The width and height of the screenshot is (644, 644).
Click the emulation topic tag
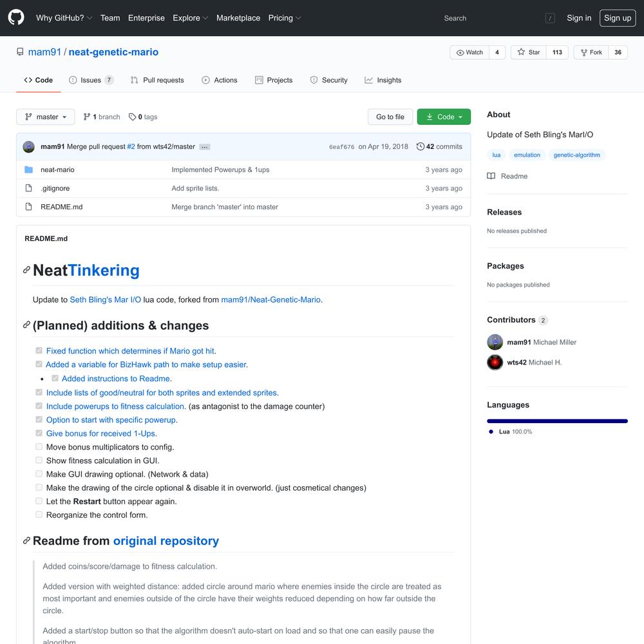527,155
